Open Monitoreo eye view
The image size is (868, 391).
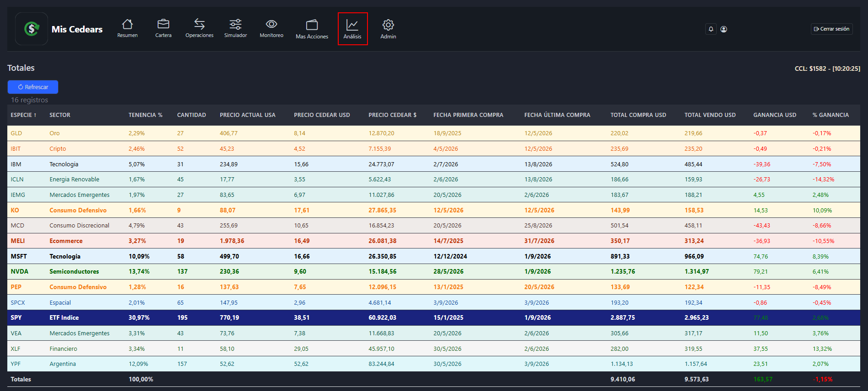point(272,28)
